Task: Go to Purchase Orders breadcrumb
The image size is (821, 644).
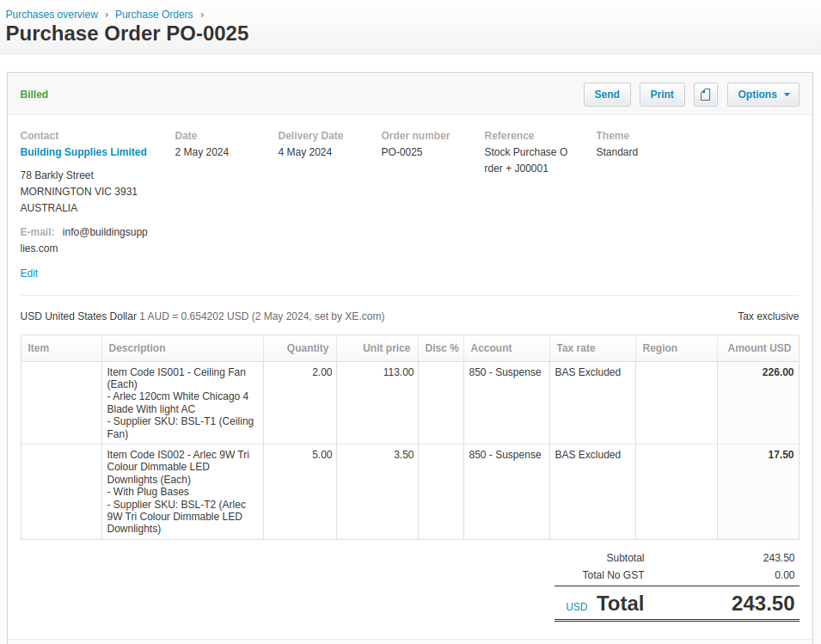Action: click(154, 14)
